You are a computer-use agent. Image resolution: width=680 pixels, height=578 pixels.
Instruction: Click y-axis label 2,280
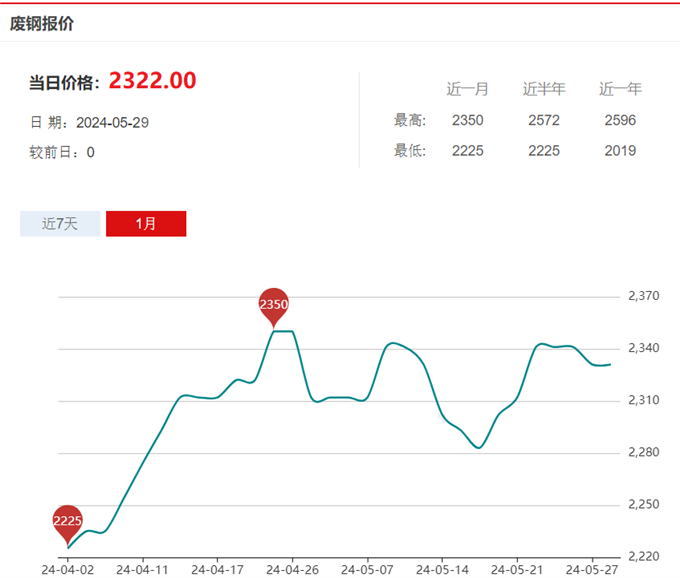click(644, 452)
